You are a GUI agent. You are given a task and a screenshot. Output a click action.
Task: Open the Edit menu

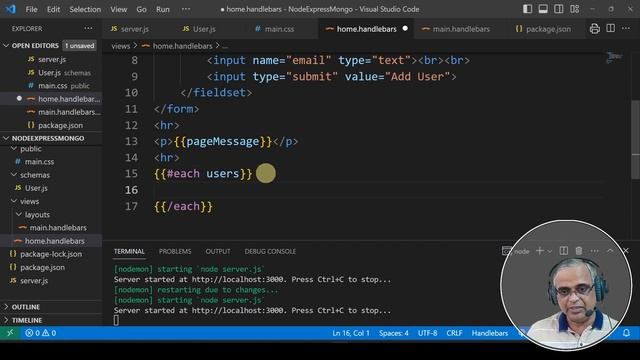(x=53, y=9)
